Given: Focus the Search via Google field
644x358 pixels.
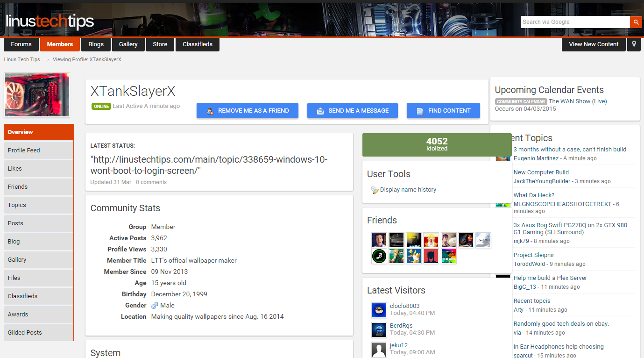Looking at the screenshot, I should click(x=575, y=22).
